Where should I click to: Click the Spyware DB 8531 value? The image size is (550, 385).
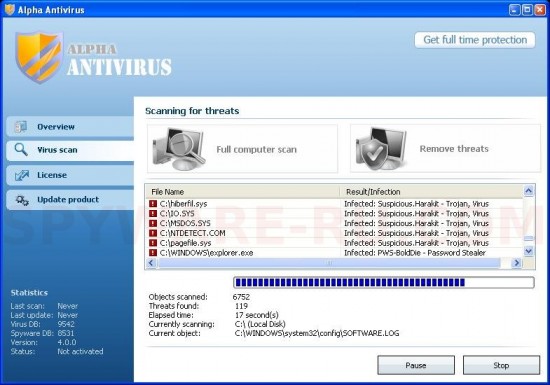pyautogui.click(x=66, y=333)
